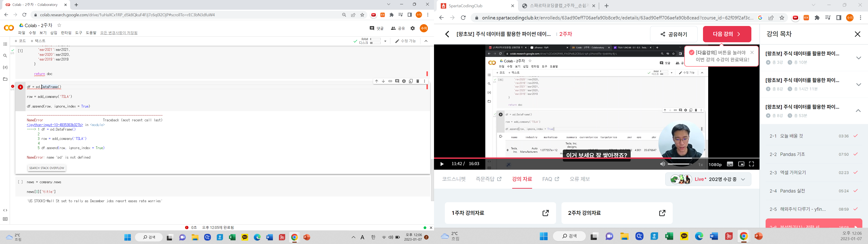The width and height of the screenshot is (868, 244).
Task: Seek on the video progress bar
Action: (x=597, y=158)
